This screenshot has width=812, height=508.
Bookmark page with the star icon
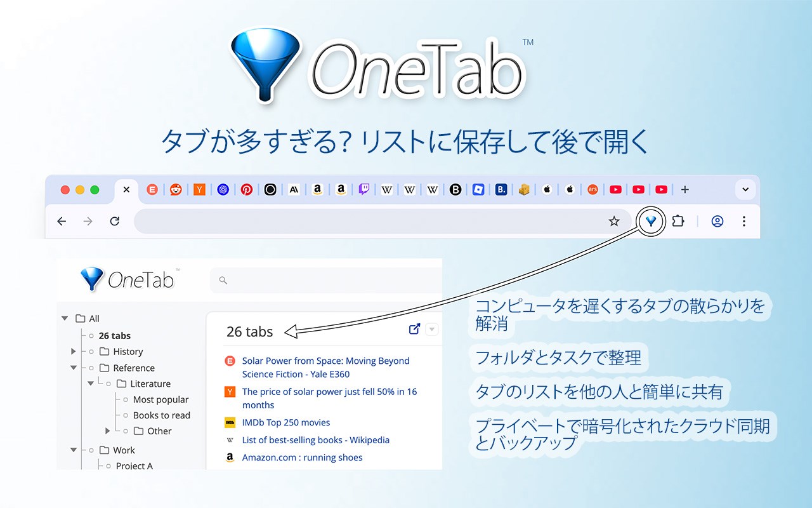(614, 222)
